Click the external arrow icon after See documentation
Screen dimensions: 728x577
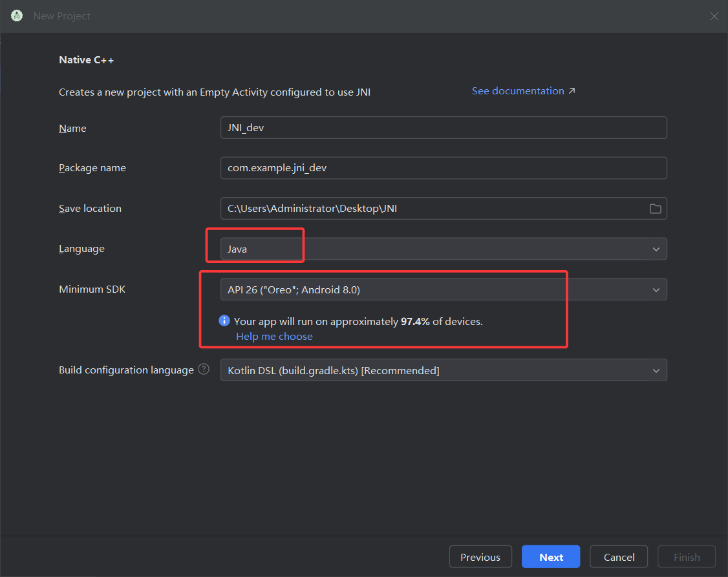coord(572,91)
